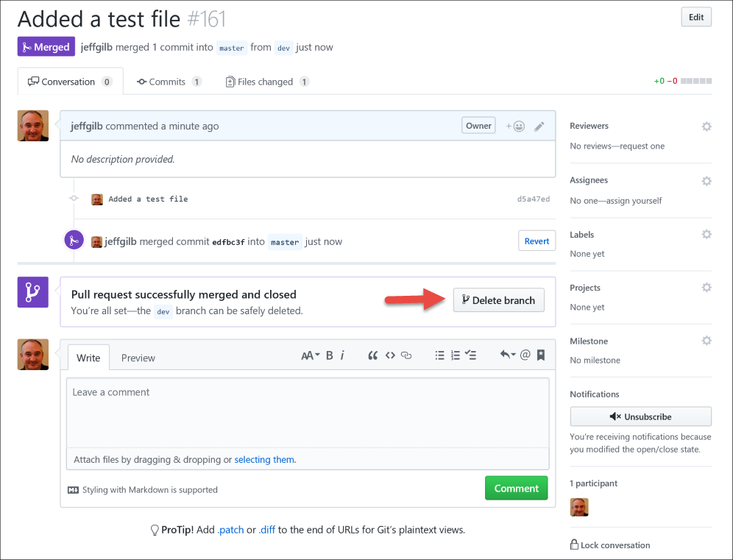
Task: Add a task list
Action: (x=471, y=355)
